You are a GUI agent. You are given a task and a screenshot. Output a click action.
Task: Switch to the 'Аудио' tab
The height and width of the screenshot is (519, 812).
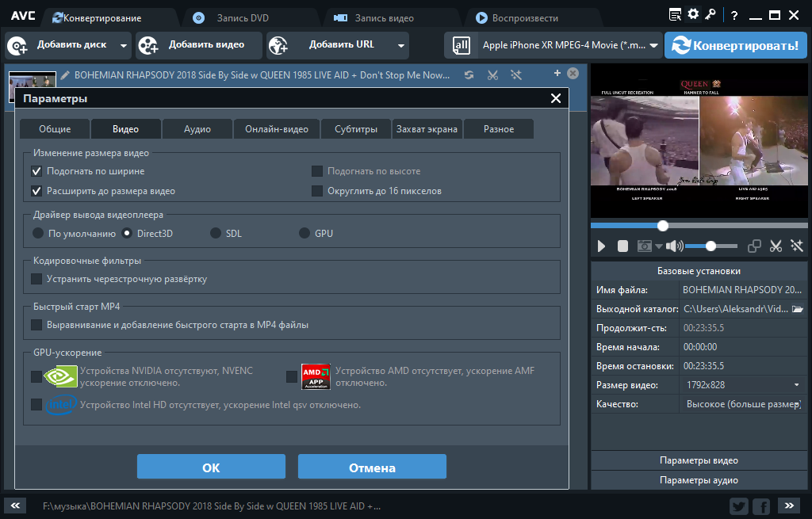coord(197,129)
